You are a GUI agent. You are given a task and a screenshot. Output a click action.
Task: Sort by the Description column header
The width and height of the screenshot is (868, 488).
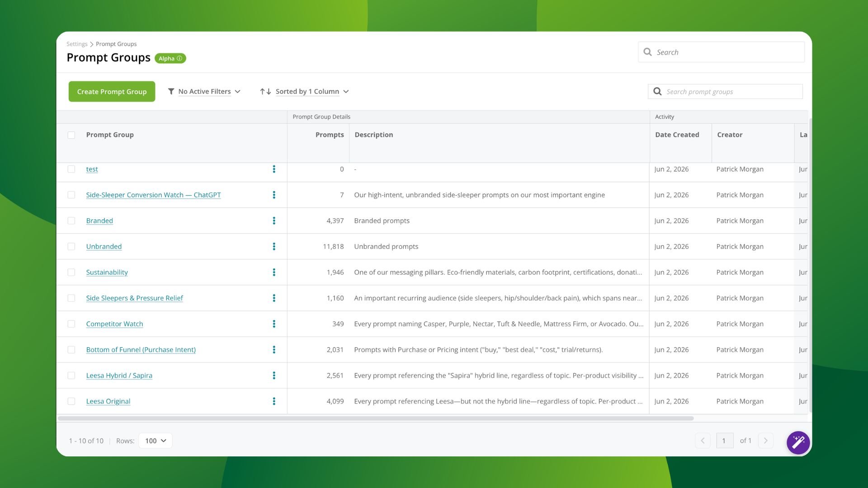(x=374, y=135)
